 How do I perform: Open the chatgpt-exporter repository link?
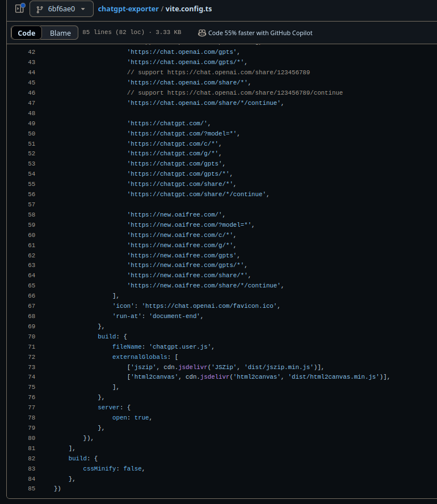pyautogui.click(x=128, y=9)
